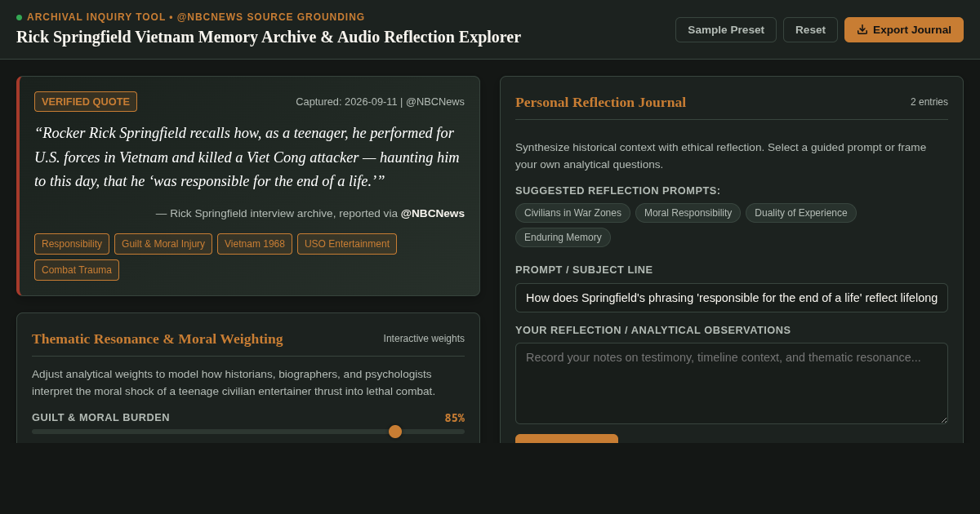Click the 85% weight value

coord(455,418)
